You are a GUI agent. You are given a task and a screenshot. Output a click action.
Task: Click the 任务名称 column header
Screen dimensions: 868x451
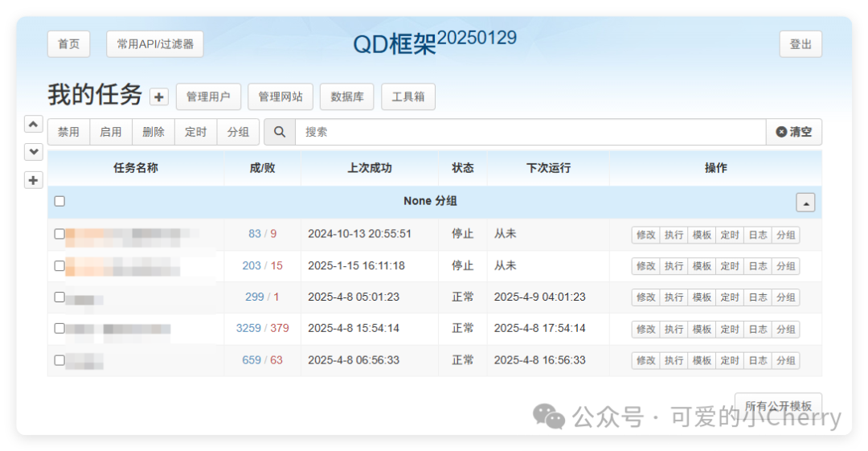coord(136,168)
